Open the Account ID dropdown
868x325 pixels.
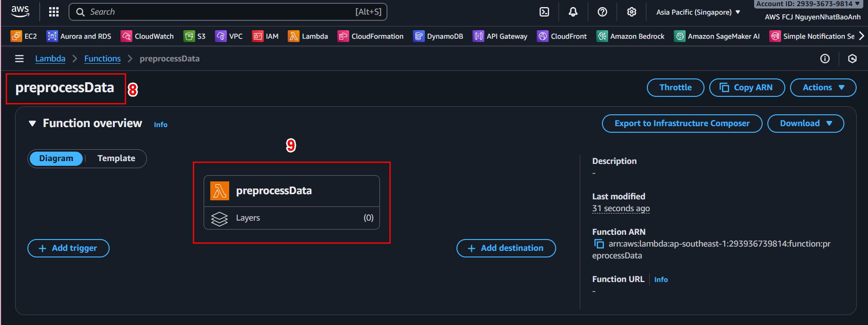click(x=808, y=4)
